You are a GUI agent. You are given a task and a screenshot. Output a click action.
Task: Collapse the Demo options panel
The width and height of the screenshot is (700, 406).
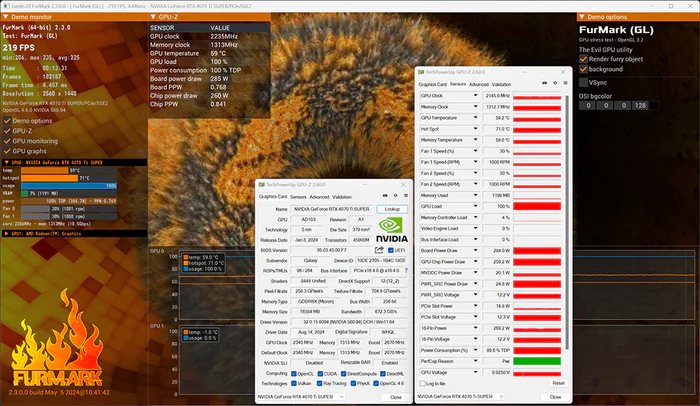coord(582,17)
